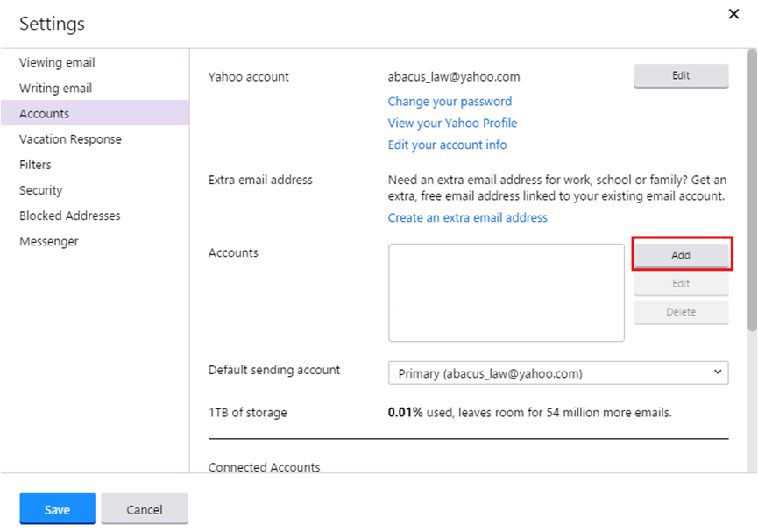Open the Default sending account dropdown

click(x=558, y=372)
